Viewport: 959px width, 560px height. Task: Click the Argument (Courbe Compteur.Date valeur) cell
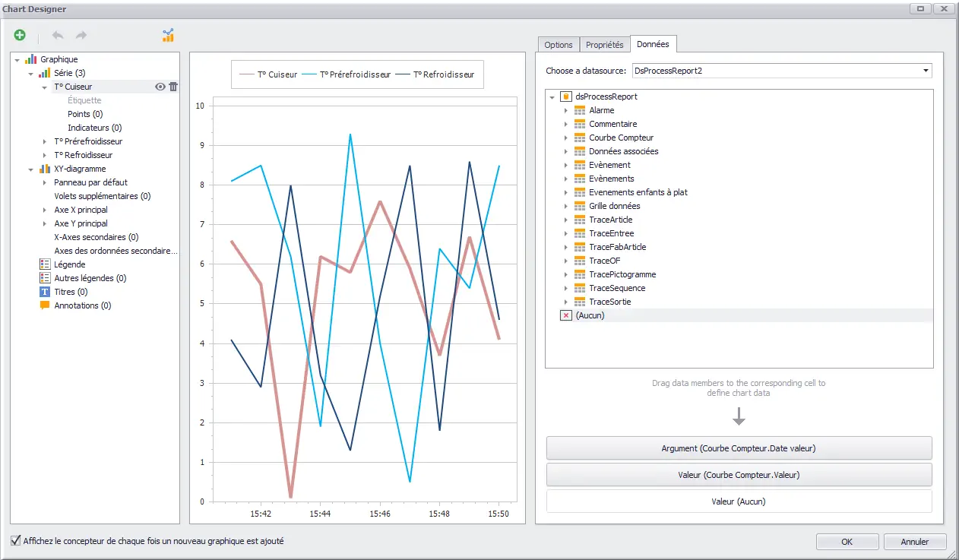coord(739,448)
